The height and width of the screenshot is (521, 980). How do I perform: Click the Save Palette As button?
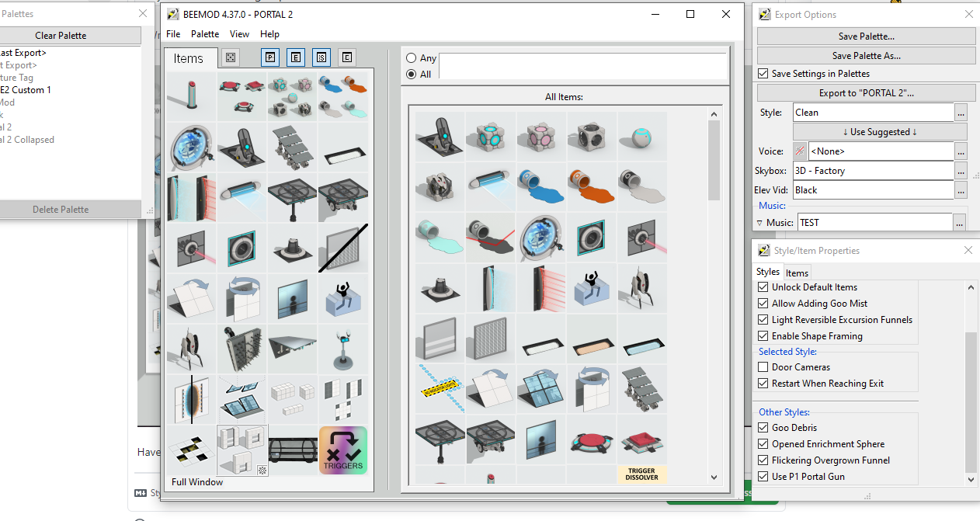coord(866,55)
